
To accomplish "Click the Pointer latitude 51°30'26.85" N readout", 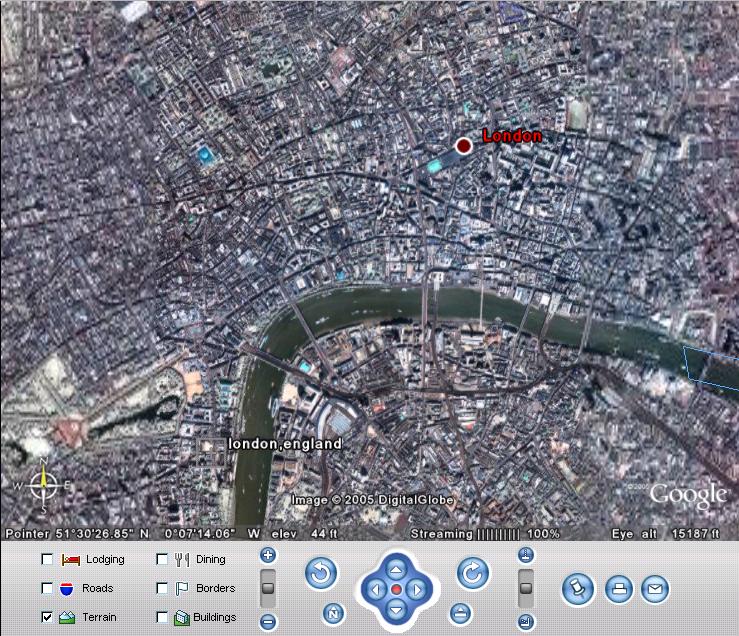I will pos(77,534).
